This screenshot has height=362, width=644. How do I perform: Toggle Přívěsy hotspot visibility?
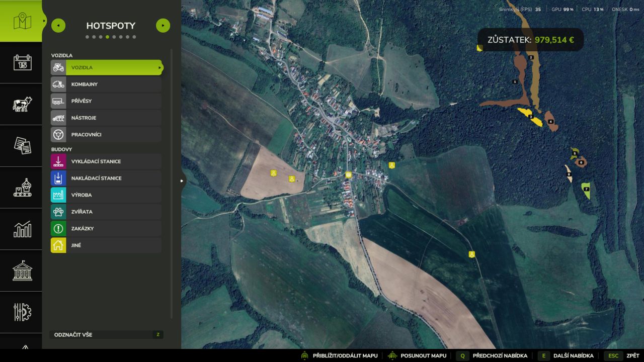[106, 101]
